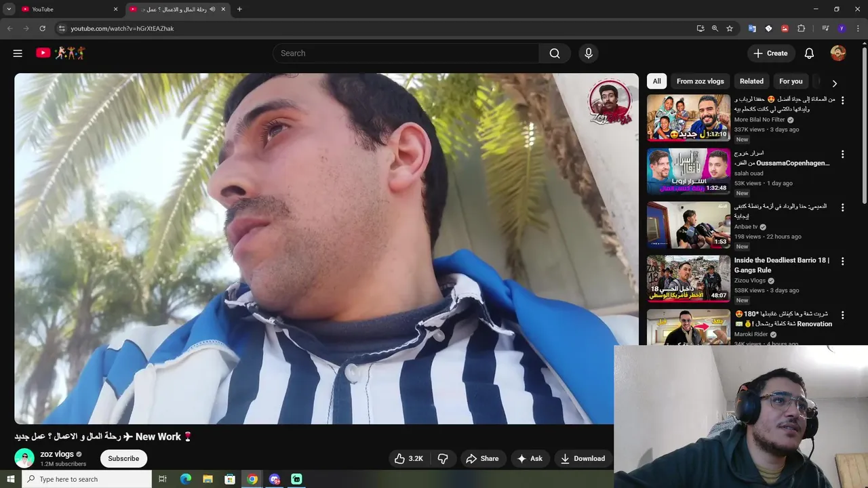Open options for Inside the Deadliest Barrio video

coord(842,261)
